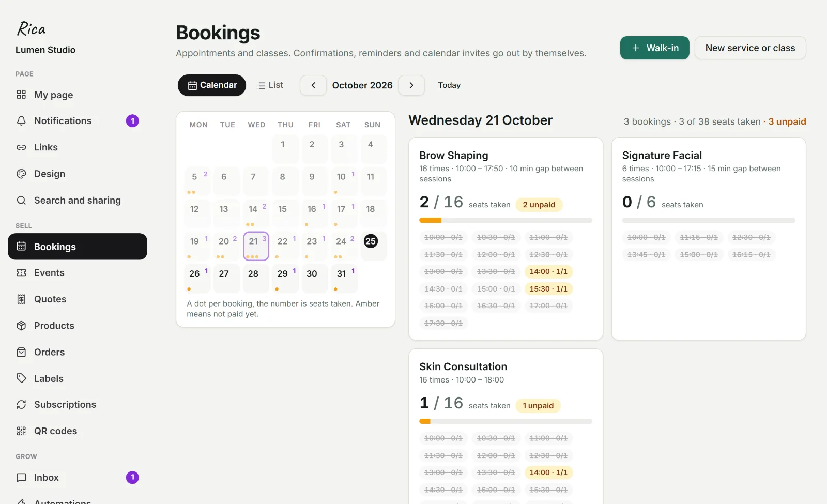This screenshot has width=827, height=504.
Task: Click Brow Shaping 14:00 · 1/1 slot
Action: [x=548, y=271]
